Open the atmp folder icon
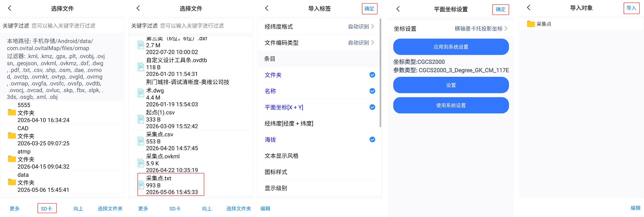This screenshot has width=644, height=217. (x=12, y=159)
